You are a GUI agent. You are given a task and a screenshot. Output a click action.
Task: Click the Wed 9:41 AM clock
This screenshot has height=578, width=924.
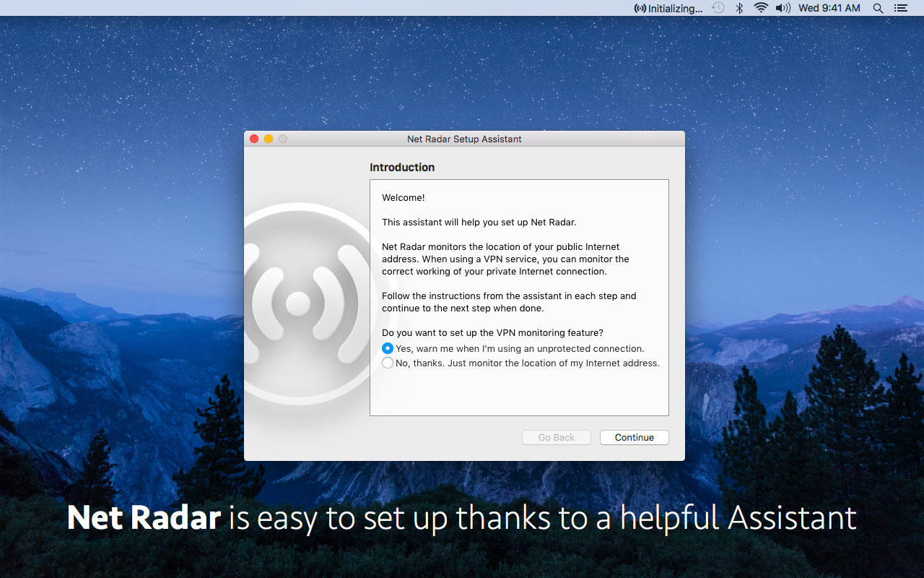[x=829, y=8]
